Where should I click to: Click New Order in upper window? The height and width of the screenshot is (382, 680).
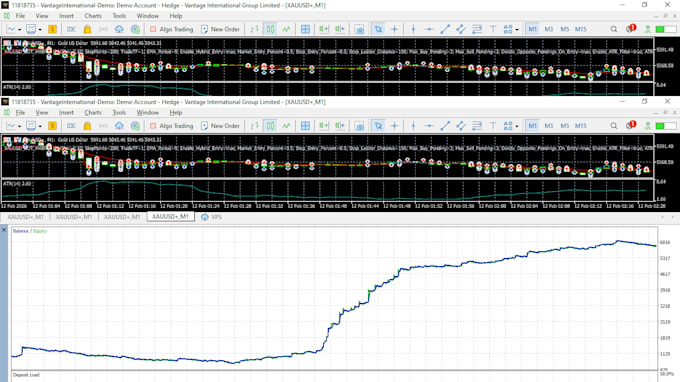coord(220,29)
